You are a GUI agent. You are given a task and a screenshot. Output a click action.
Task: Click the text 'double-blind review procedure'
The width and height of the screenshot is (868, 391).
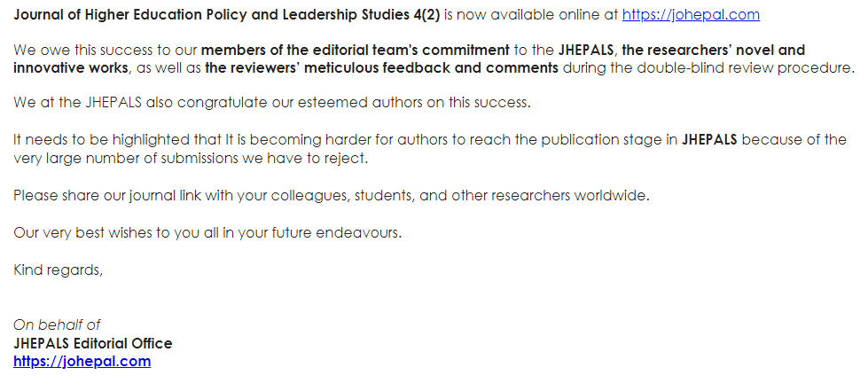coord(738,68)
